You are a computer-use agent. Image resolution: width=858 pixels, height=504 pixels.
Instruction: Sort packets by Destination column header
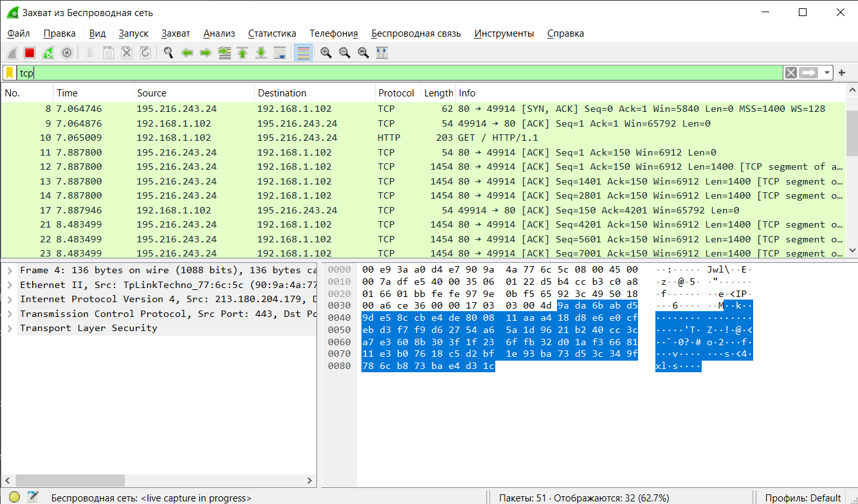(315, 93)
